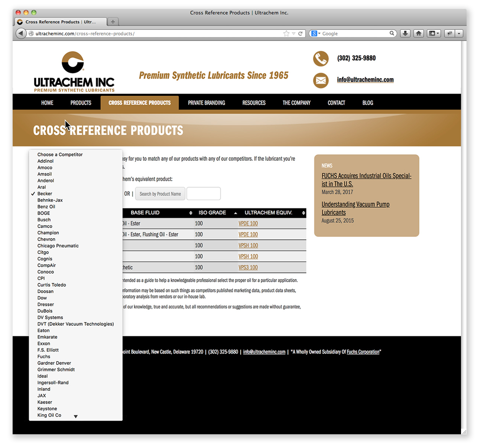This screenshot has height=448, width=477.
Task: Expand the URL history dropdown arrow
Action: 293,33
